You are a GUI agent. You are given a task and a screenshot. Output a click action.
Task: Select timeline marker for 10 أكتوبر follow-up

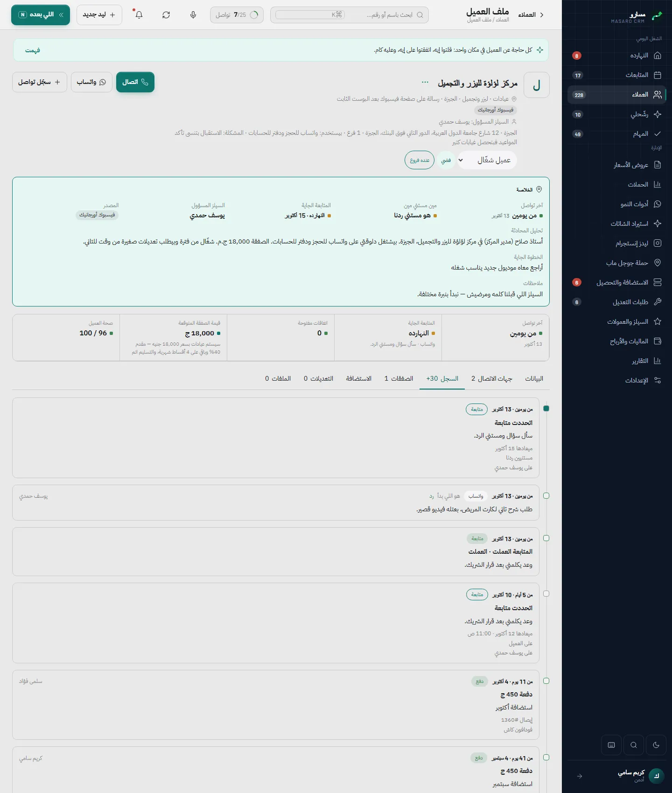coord(546,594)
